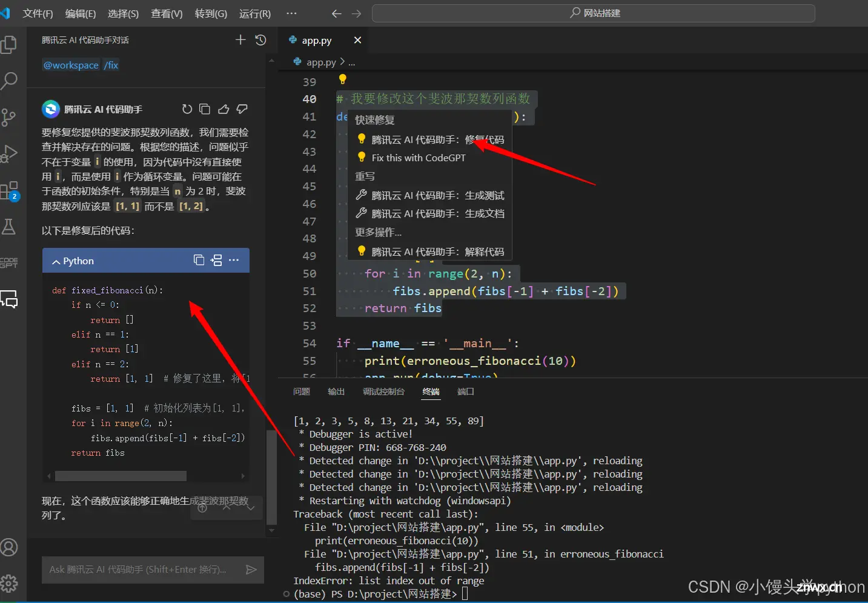868x603 pixels.
Task: Click the 网站搭建 command center search box
Action: point(594,13)
